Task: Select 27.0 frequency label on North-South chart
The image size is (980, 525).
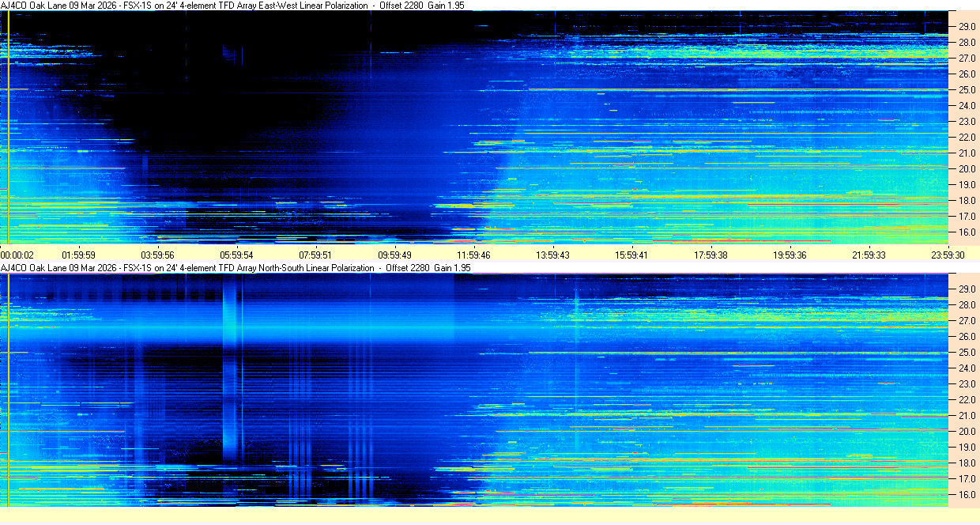Action: [x=967, y=321]
